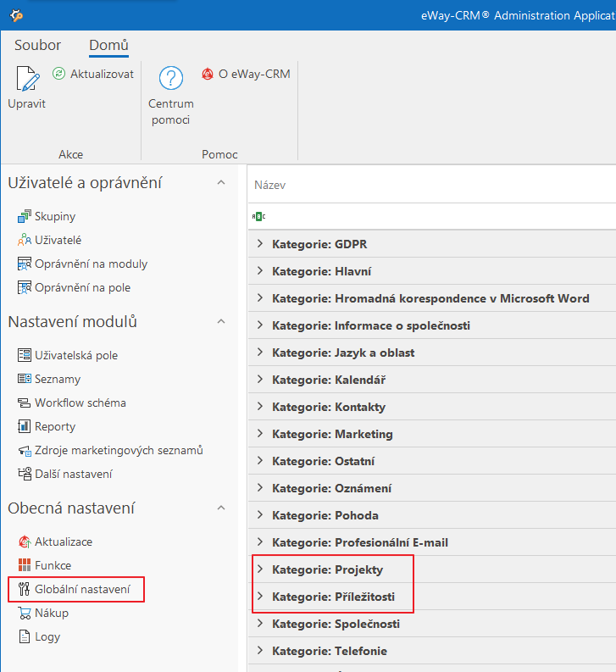Open Uživatelská pole link
The height and width of the screenshot is (672, 616).
76,355
